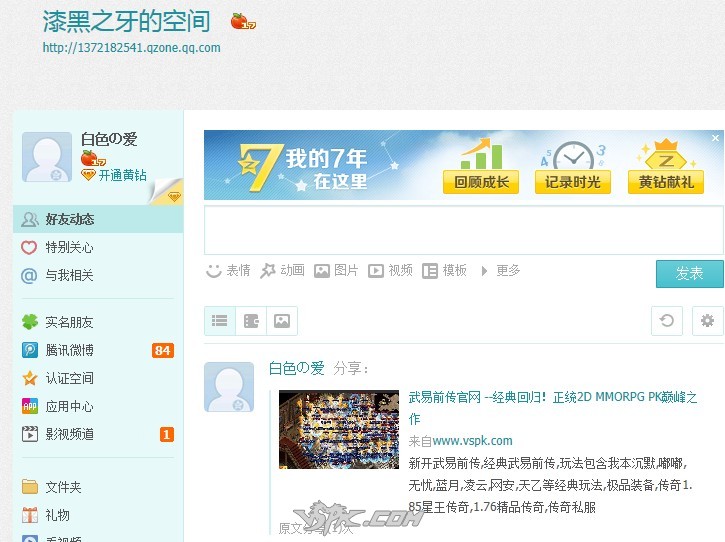The image size is (725, 542).
Task: Click the 发表 publish button
Action: (x=689, y=274)
